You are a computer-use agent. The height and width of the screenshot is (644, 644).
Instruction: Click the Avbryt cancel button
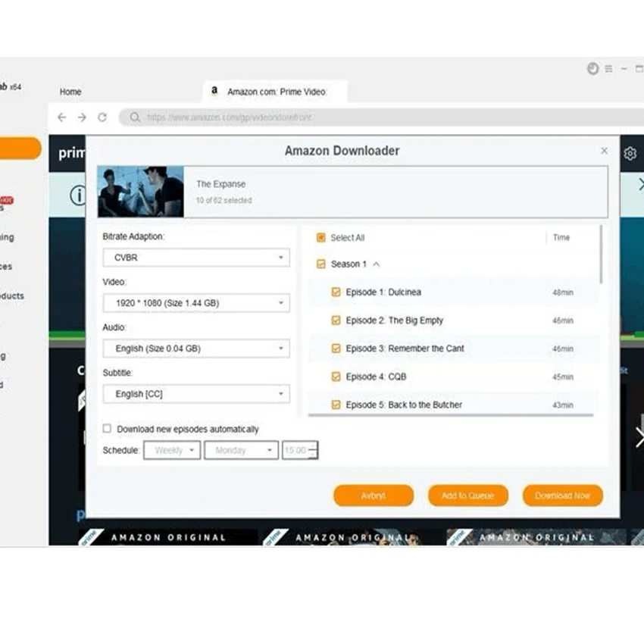click(374, 496)
